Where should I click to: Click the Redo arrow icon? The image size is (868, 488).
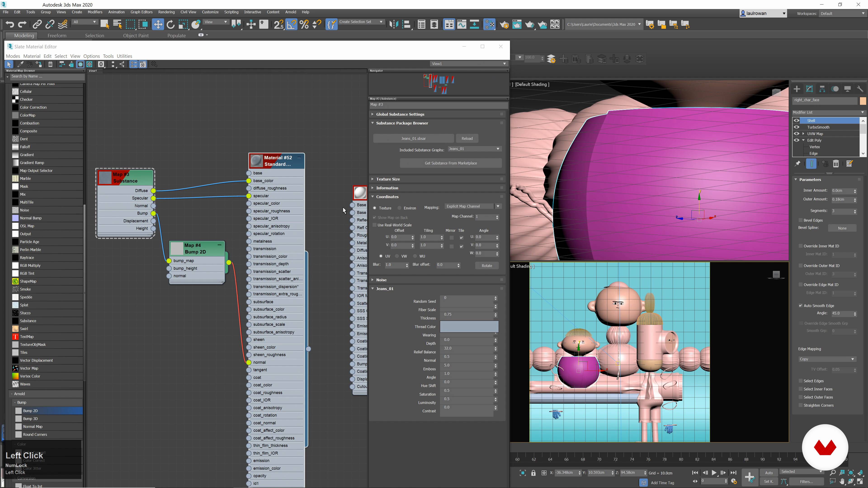pyautogui.click(x=22, y=24)
